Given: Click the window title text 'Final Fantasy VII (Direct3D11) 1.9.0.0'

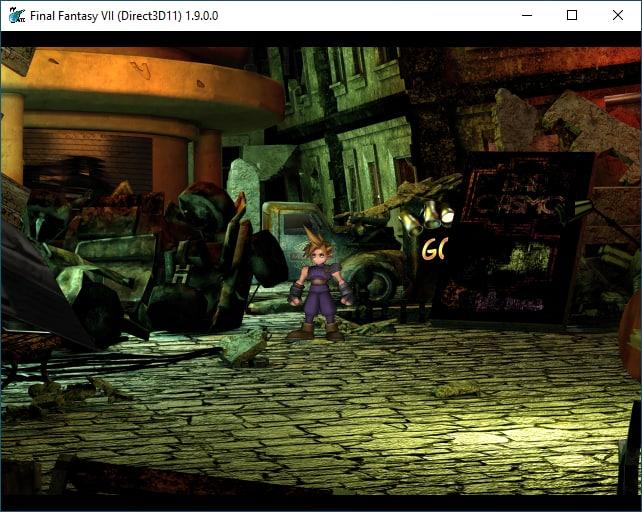Looking at the screenshot, I should 124,16.
